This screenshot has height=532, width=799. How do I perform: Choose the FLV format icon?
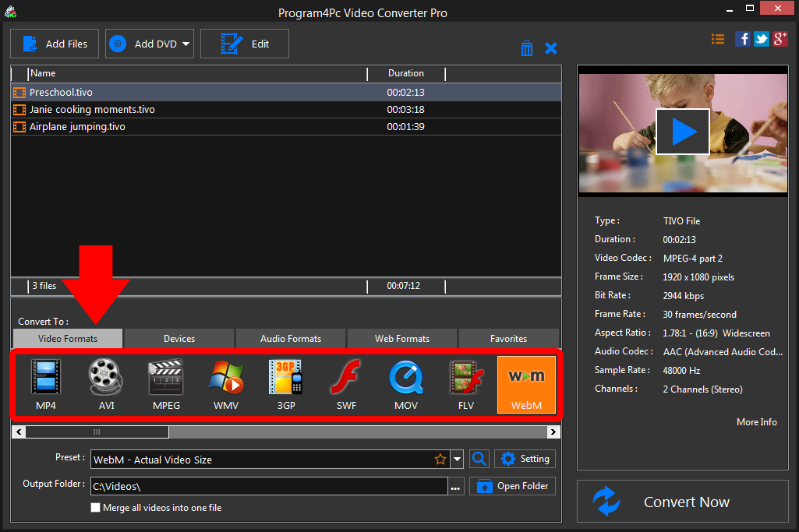(465, 384)
